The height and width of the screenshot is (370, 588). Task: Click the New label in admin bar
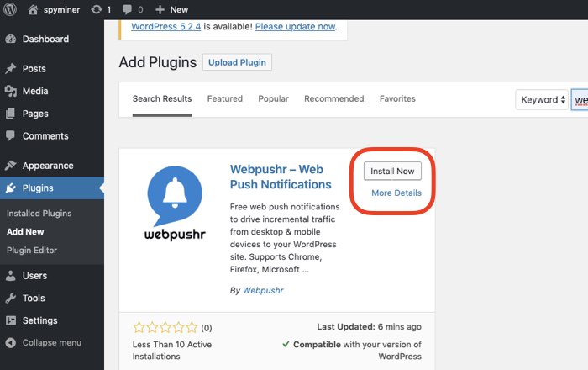point(179,10)
